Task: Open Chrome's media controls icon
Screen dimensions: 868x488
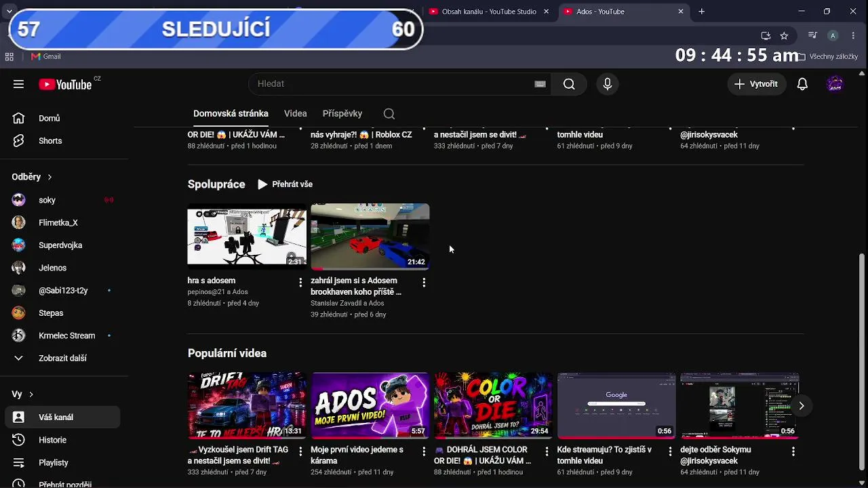Action: coord(812,36)
